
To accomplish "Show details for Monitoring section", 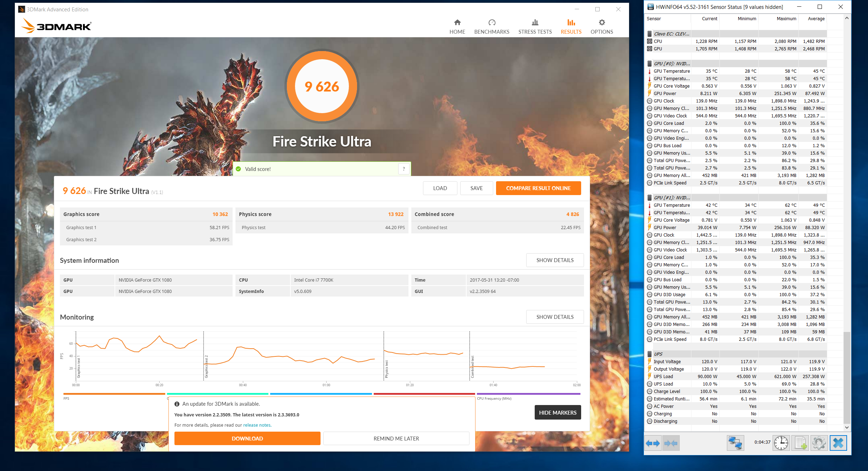I will pos(555,317).
